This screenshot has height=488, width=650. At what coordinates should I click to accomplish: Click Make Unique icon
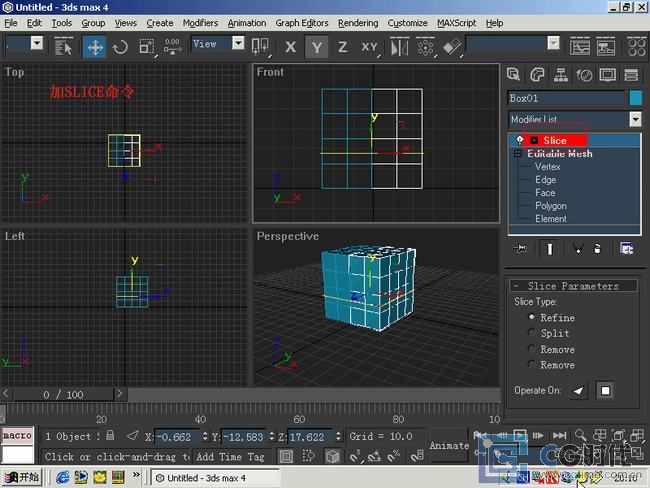(x=577, y=249)
